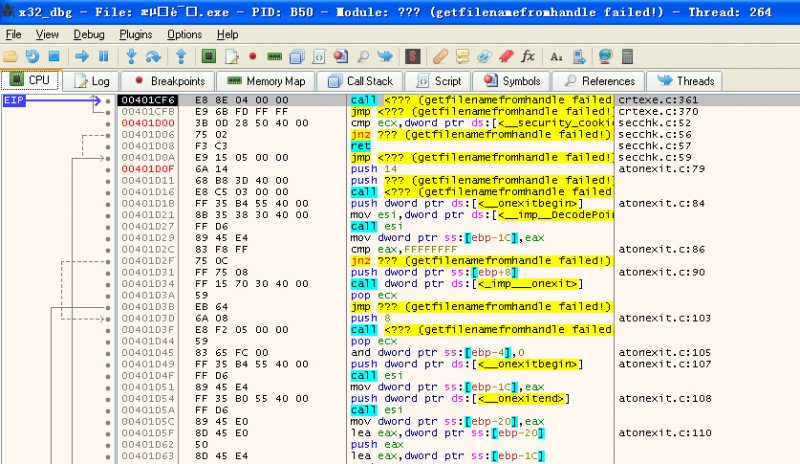This screenshot has width=800, height=464.
Task: Switch to the References tab
Action: coord(598,81)
